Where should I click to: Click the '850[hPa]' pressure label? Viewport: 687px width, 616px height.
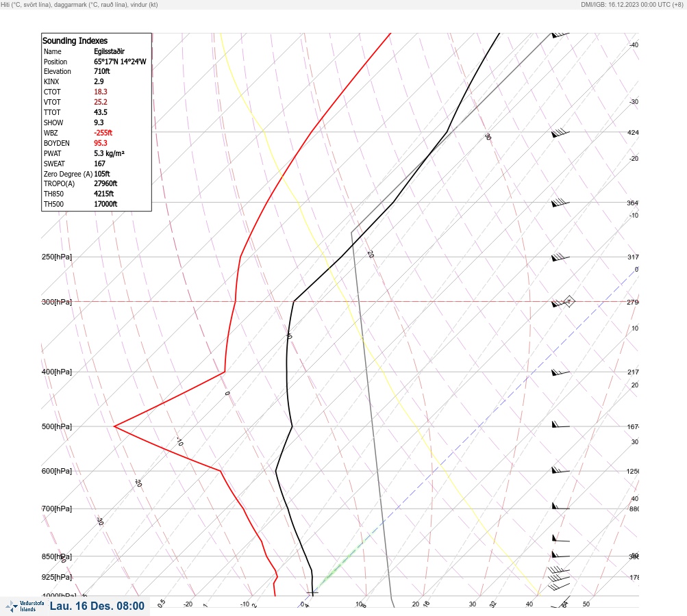coord(57,556)
